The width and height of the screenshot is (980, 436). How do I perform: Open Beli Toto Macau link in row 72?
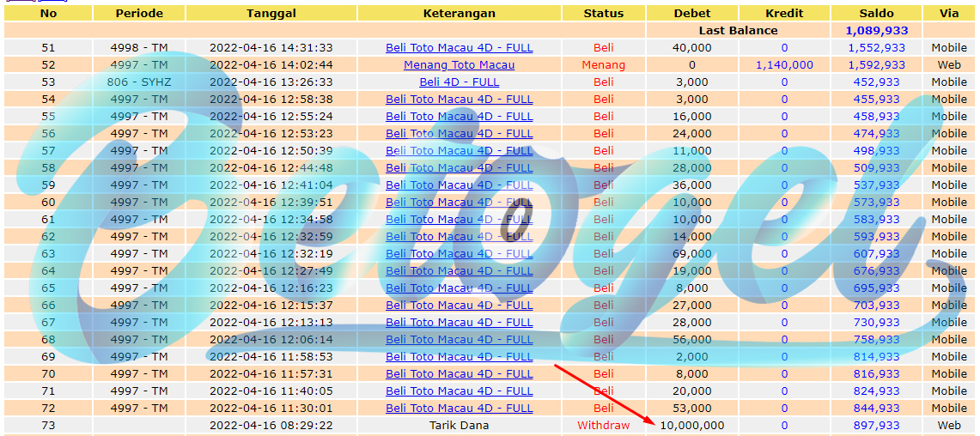(460, 408)
